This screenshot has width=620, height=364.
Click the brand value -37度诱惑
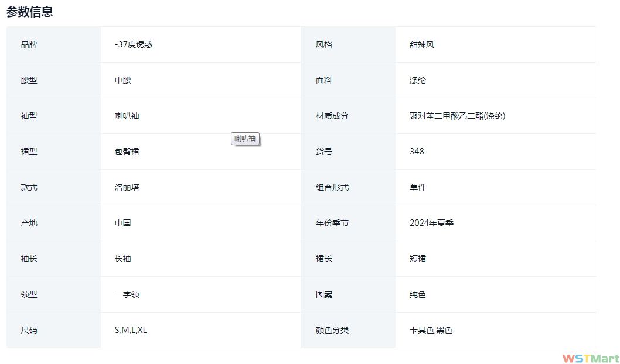coord(134,44)
